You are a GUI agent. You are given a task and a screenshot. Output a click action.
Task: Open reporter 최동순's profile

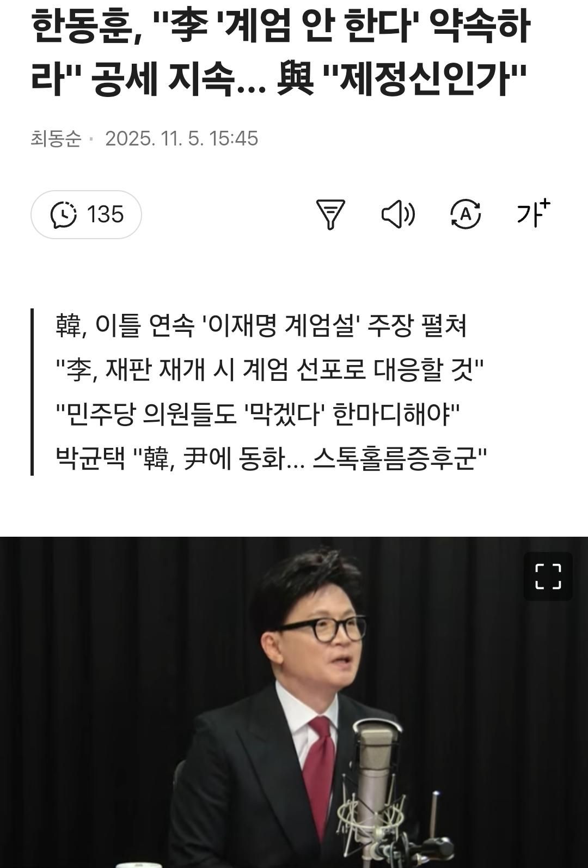(x=56, y=138)
